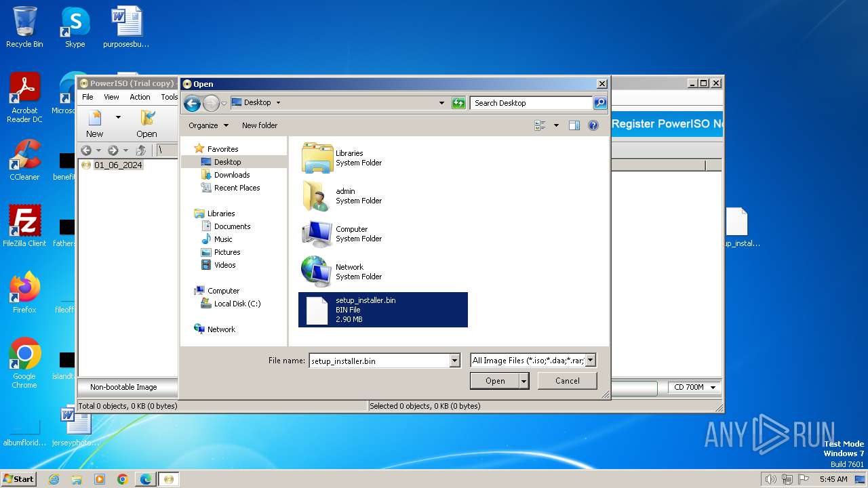This screenshot has height=488, width=868.
Task: Open New button dropdown in PowerISO
Action: 118,117
